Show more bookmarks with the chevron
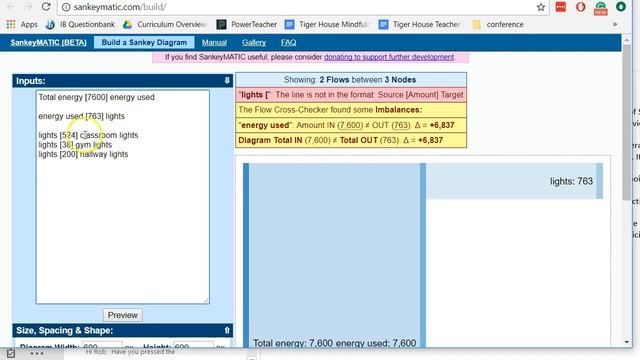 (615, 24)
